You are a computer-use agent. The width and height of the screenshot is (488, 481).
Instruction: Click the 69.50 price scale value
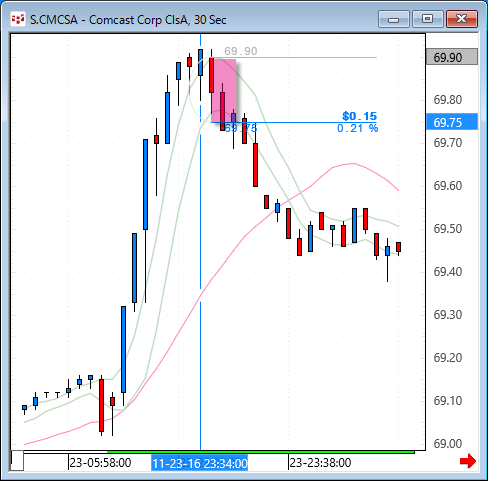click(x=448, y=229)
